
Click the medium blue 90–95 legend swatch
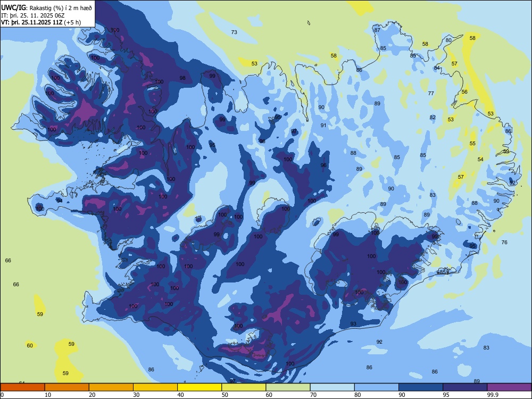(x=421, y=387)
